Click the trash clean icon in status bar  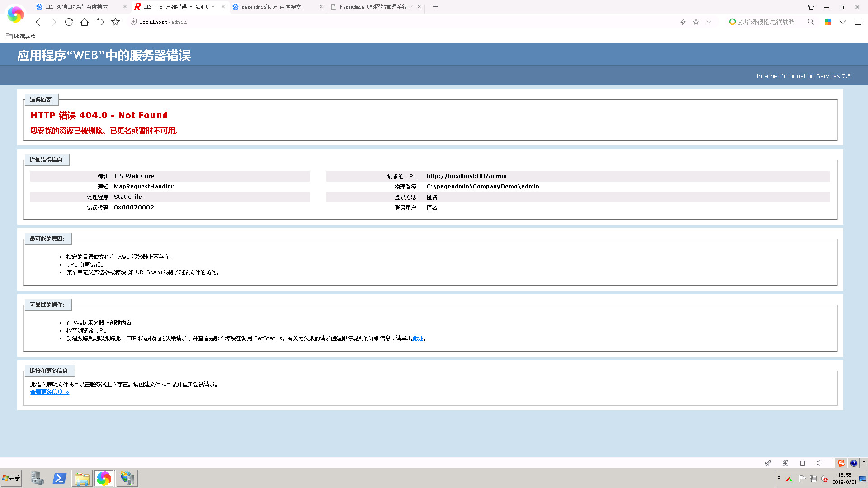coord(802,463)
